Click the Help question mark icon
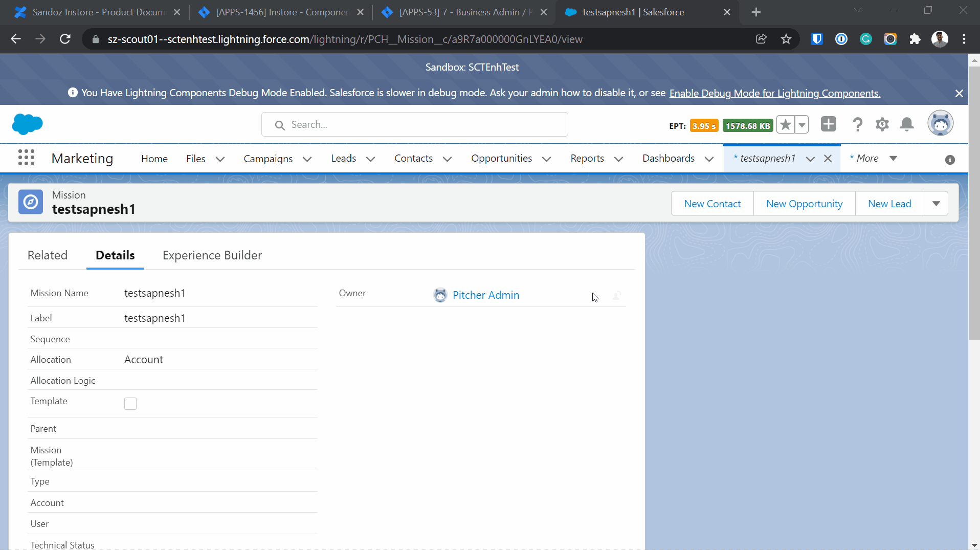Screen dimensions: 980x550 tap(857, 124)
